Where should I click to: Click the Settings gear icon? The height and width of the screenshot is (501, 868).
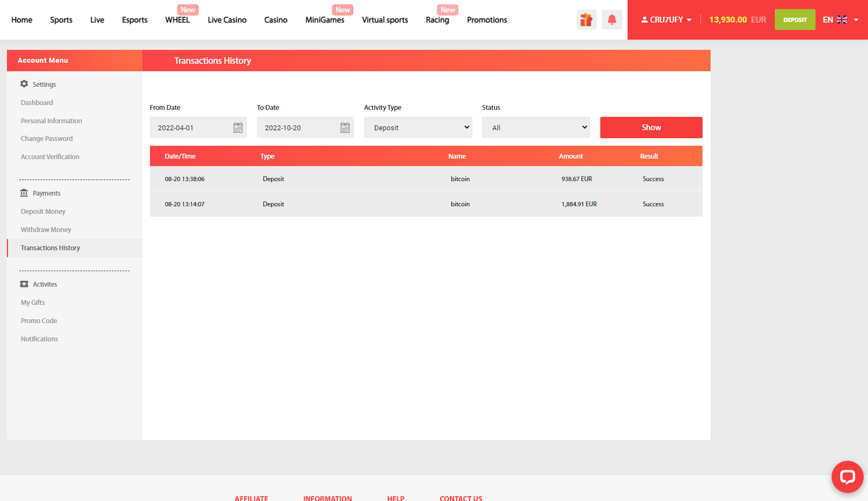coord(24,84)
